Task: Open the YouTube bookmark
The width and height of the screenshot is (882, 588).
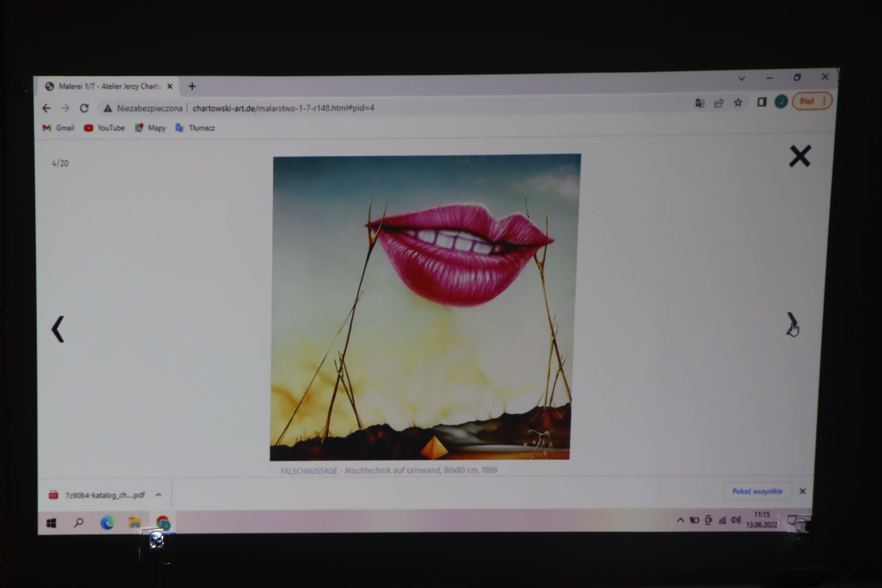Action: click(104, 128)
